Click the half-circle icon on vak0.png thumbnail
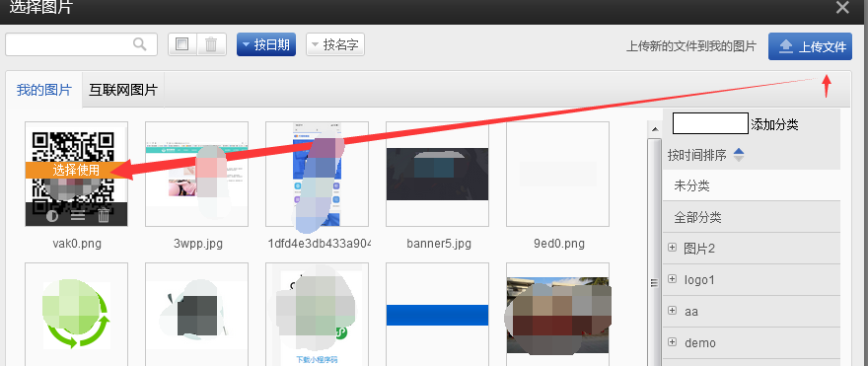868x366 pixels. [52, 216]
